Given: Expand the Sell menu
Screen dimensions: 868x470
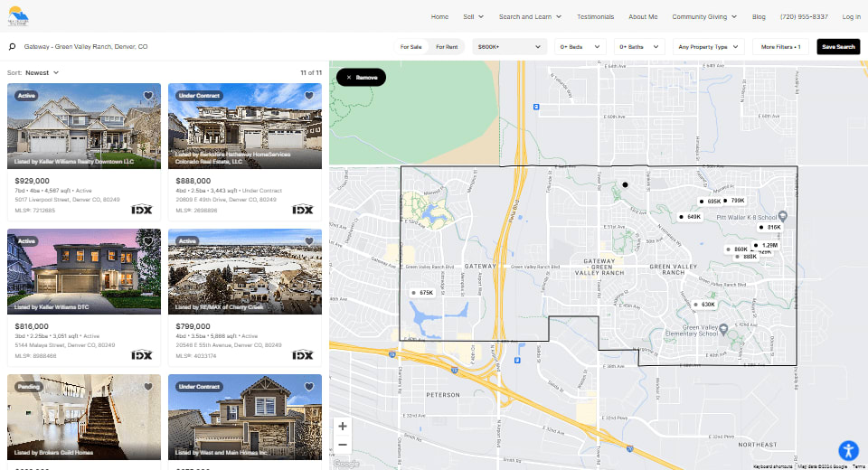Looking at the screenshot, I should point(473,16).
